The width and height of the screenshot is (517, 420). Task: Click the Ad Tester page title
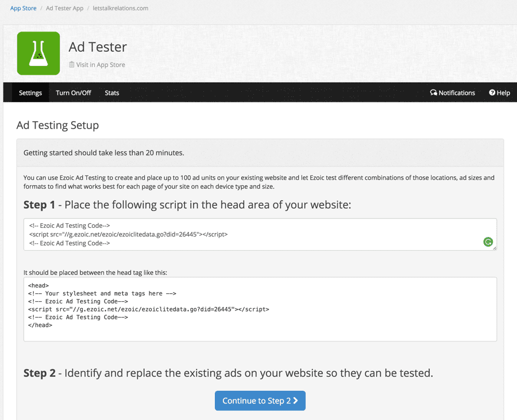[x=98, y=47]
